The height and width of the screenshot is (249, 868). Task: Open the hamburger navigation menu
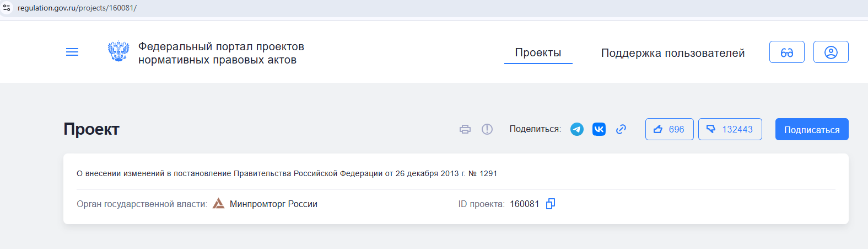click(72, 52)
